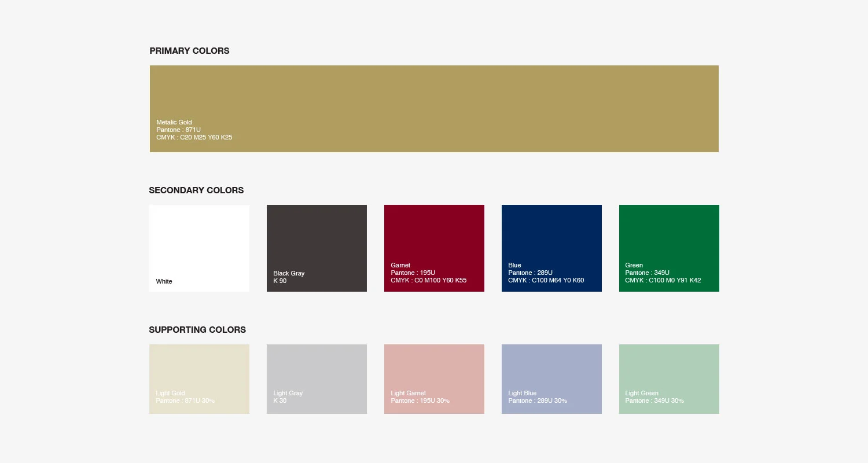868x463 pixels.
Task: Click the 'Pantone : 289U 30%' text
Action: (x=538, y=401)
